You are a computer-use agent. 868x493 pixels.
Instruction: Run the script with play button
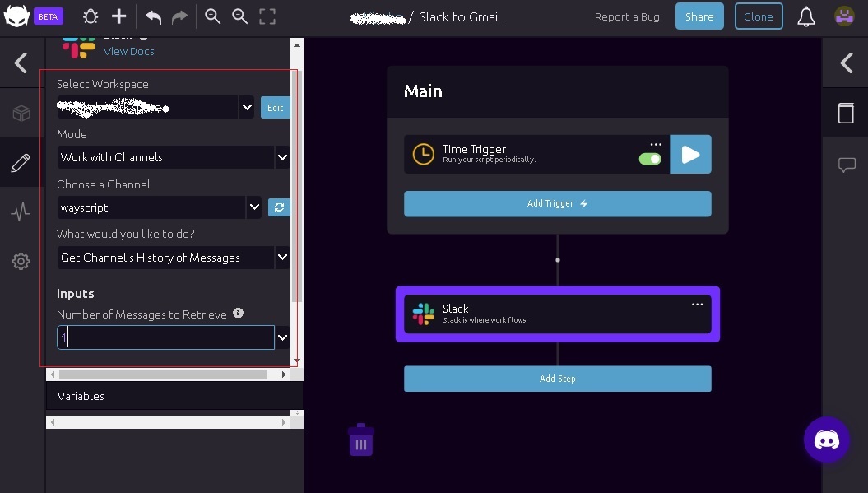click(690, 154)
